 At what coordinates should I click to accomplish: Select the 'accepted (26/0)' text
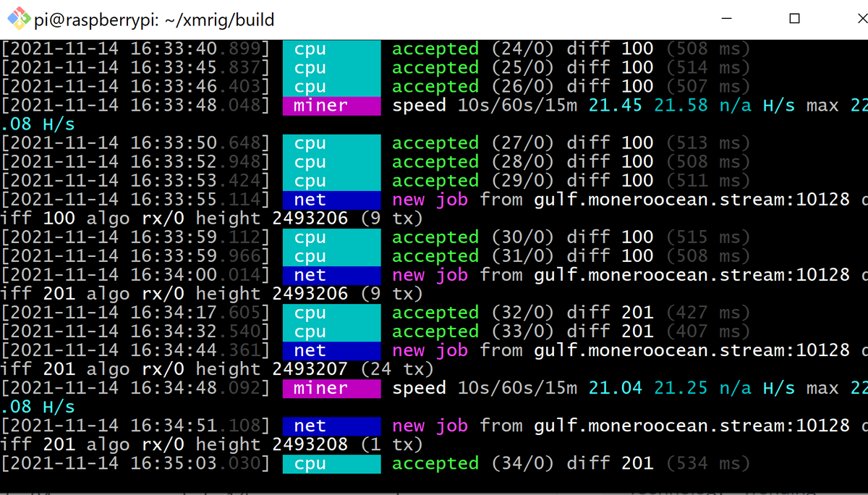473,87
